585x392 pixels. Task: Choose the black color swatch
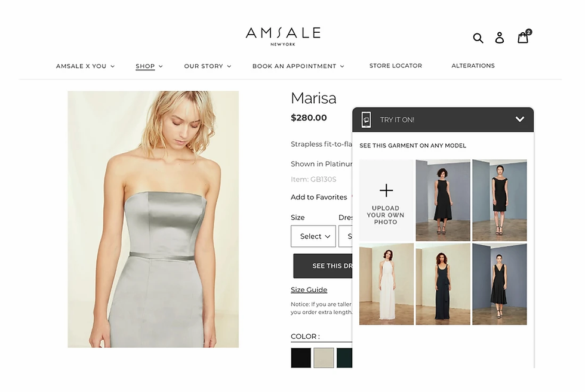pyautogui.click(x=301, y=357)
